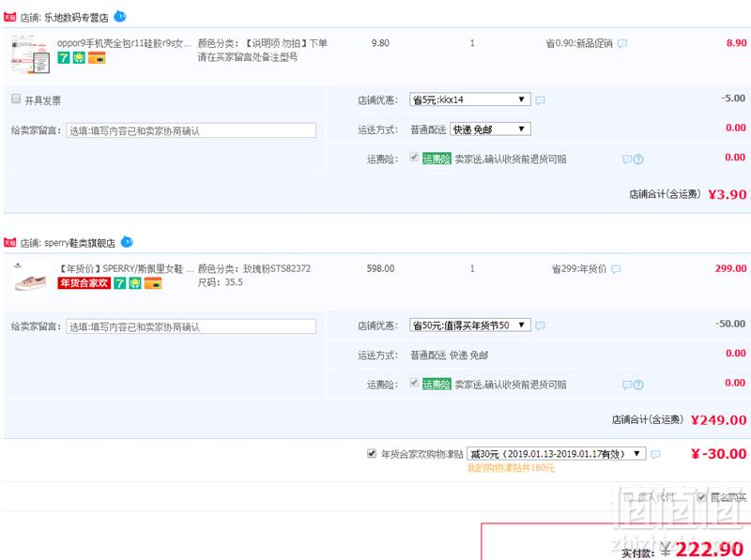
Task: Click seller message field for sperry鞋类旗舰店
Action: click(x=192, y=326)
